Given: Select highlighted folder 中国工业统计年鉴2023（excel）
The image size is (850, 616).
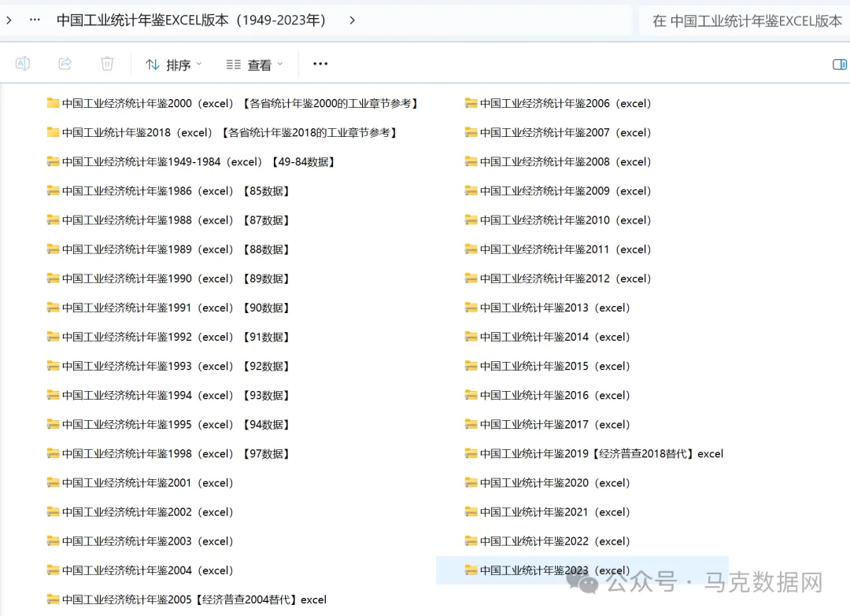Looking at the screenshot, I should 582,570.
